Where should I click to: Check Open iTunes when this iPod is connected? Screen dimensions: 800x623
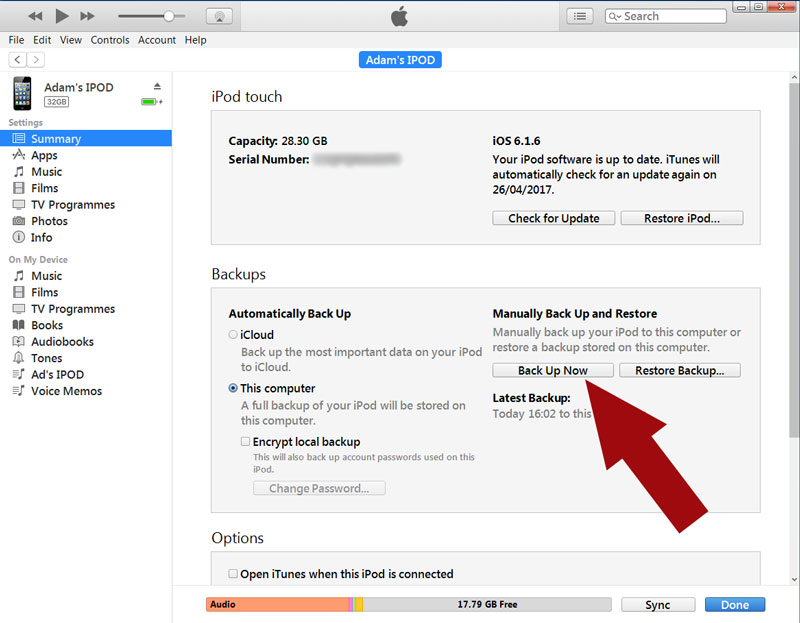233,573
